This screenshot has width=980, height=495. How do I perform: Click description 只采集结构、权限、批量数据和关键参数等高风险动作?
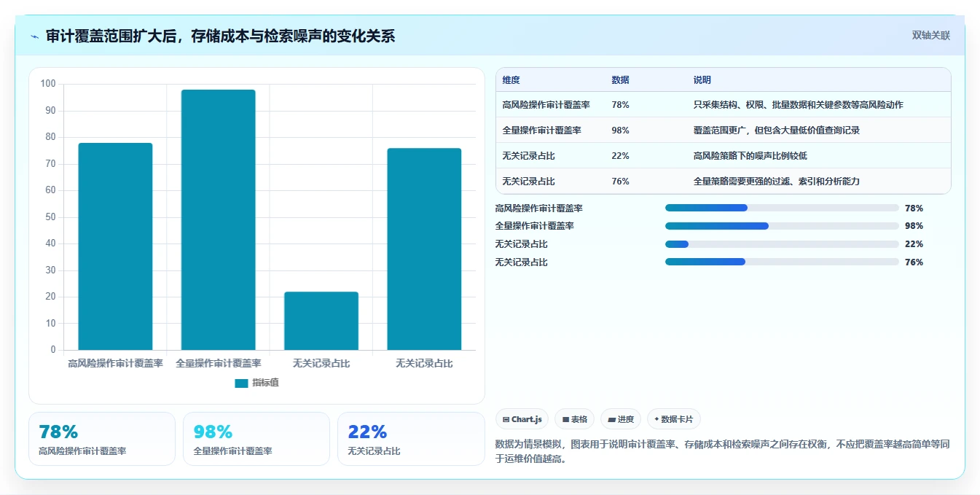(799, 105)
